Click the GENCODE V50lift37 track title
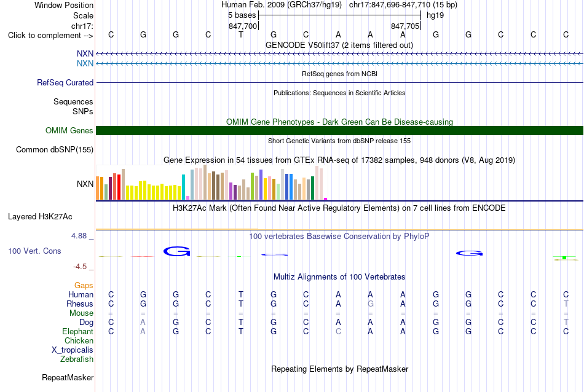584x392 pixels. (x=339, y=45)
